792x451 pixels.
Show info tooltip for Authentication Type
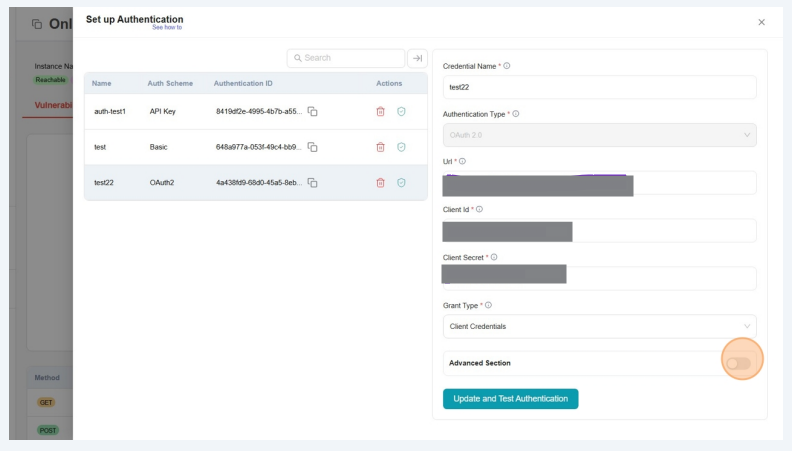point(516,114)
